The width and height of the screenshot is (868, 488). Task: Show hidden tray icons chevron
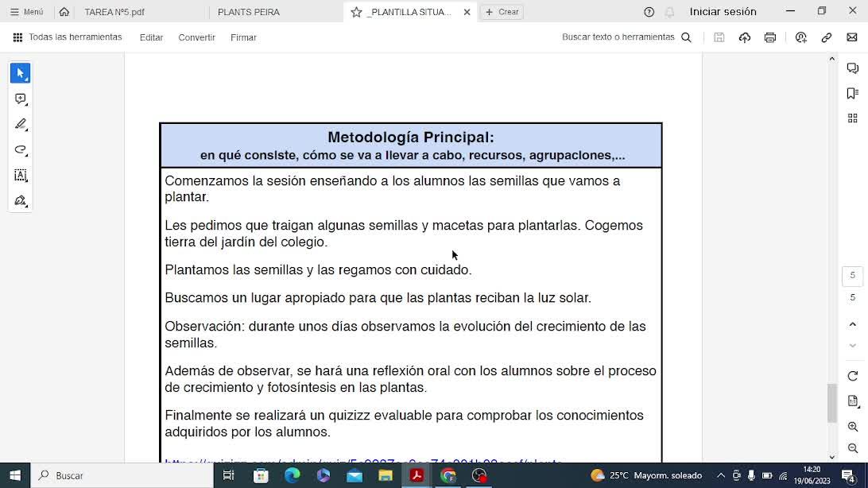pos(721,475)
